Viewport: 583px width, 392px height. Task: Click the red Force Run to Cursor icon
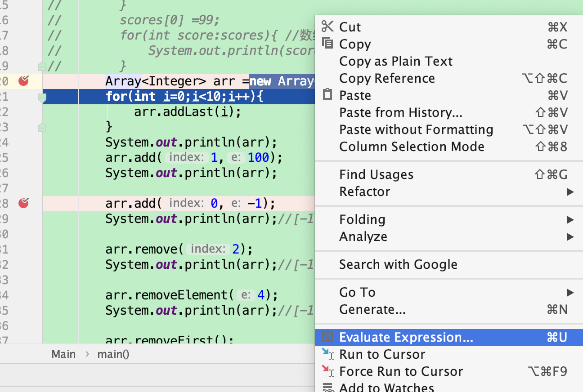coord(328,371)
